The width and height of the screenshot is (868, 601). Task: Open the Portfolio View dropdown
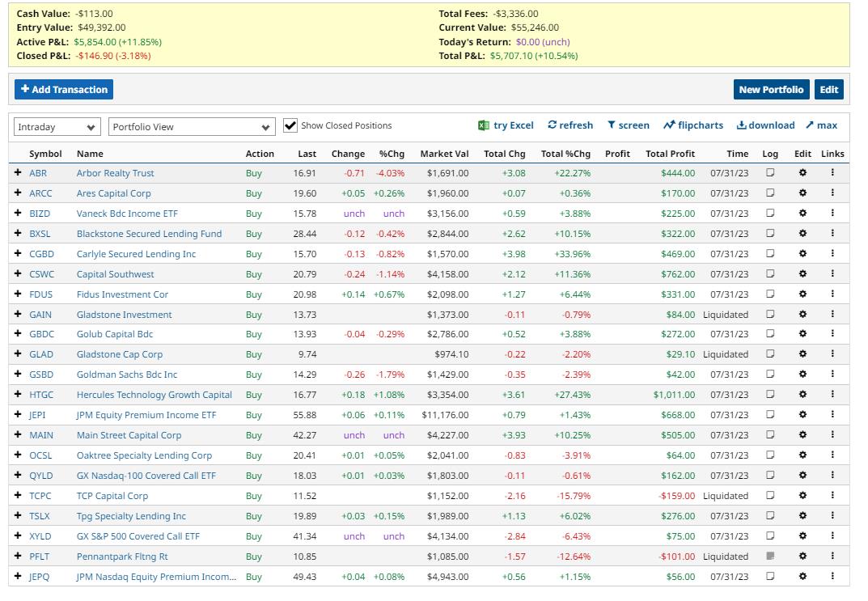tap(192, 127)
